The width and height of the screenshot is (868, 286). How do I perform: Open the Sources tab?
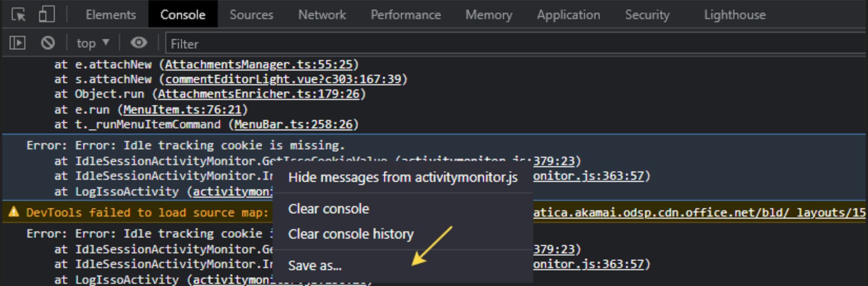pos(251,14)
